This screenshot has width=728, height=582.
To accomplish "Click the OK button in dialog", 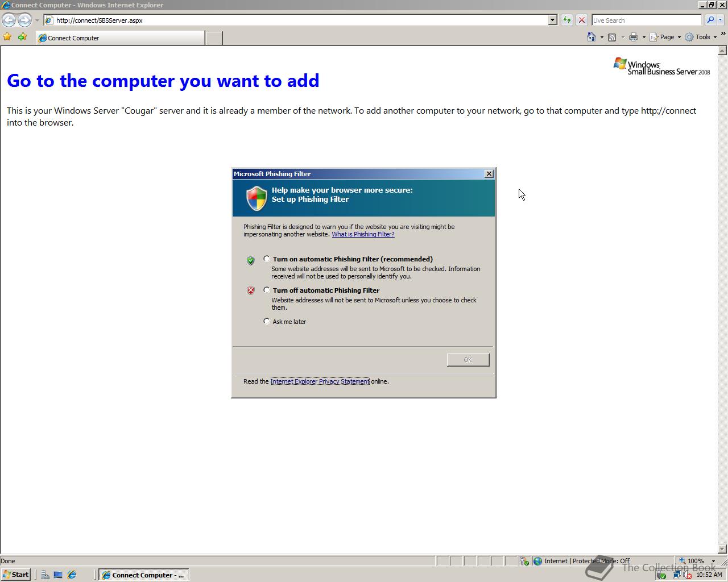I will pyautogui.click(x=468, y=360).
